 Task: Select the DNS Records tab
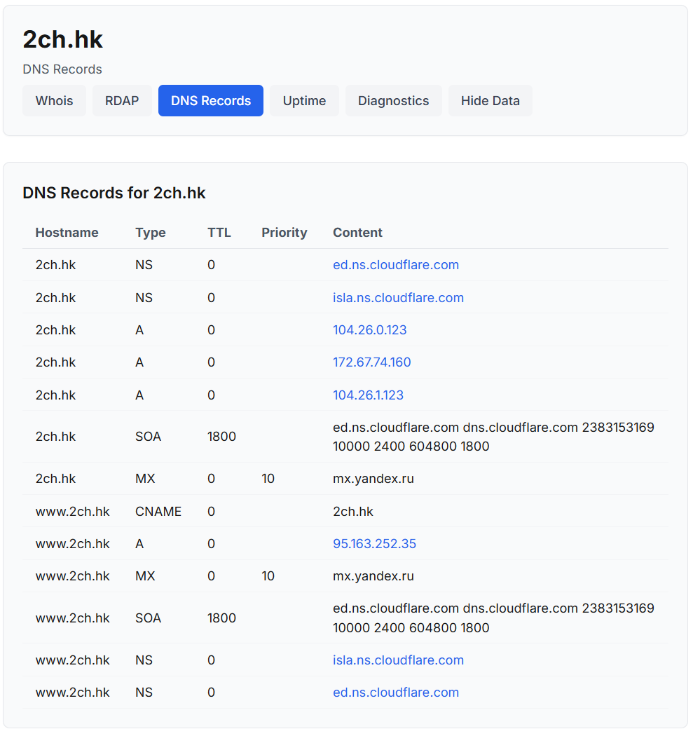pyautogui.click(x=210, y=101)
